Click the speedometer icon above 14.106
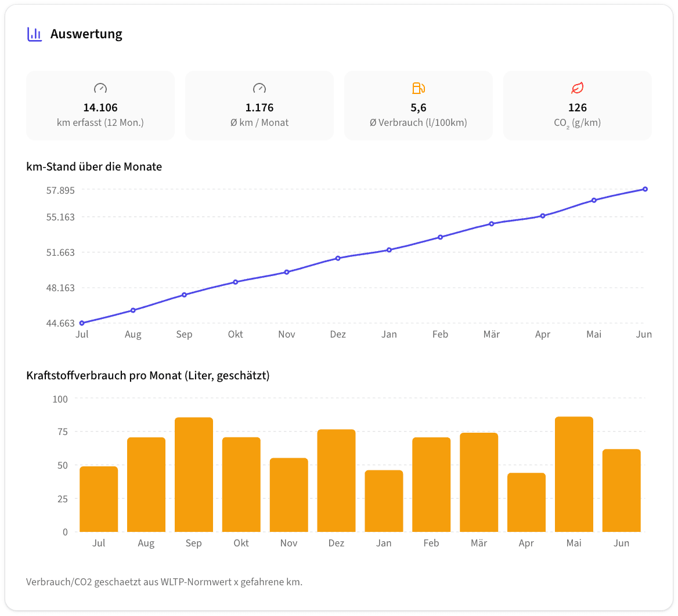 (x=100, y=88)
